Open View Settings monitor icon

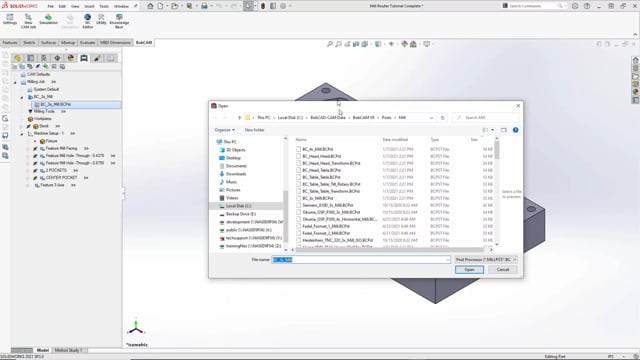click(x=427, y=44)
